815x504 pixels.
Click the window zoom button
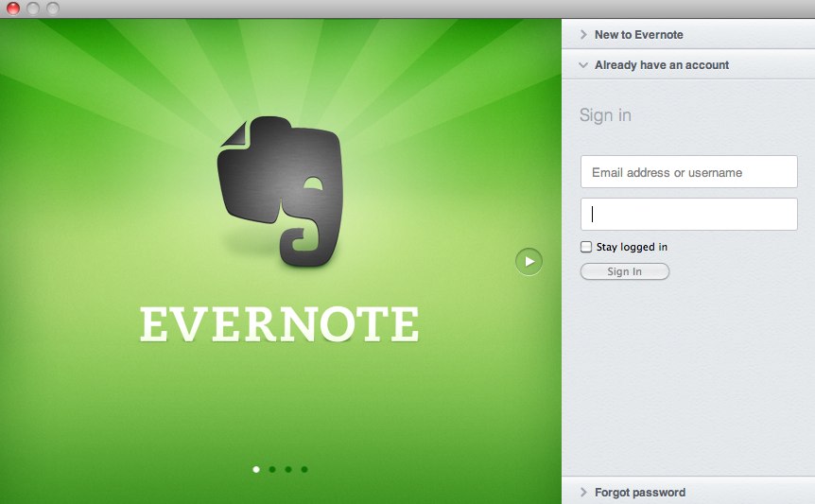point(53,9)
